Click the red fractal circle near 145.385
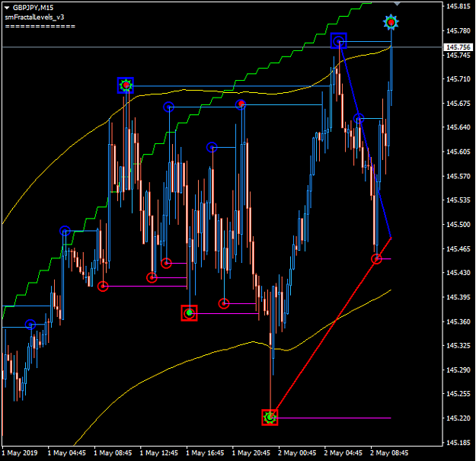 point(224,303)
